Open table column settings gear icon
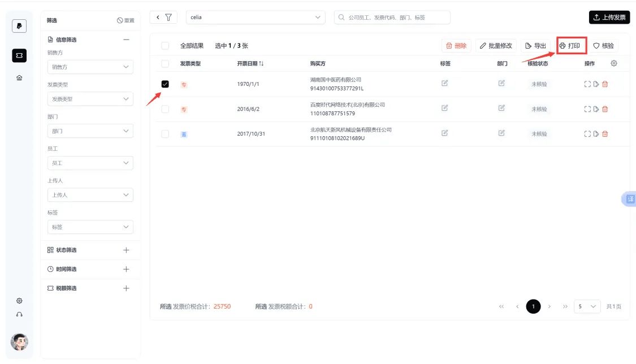 [614, 63]
